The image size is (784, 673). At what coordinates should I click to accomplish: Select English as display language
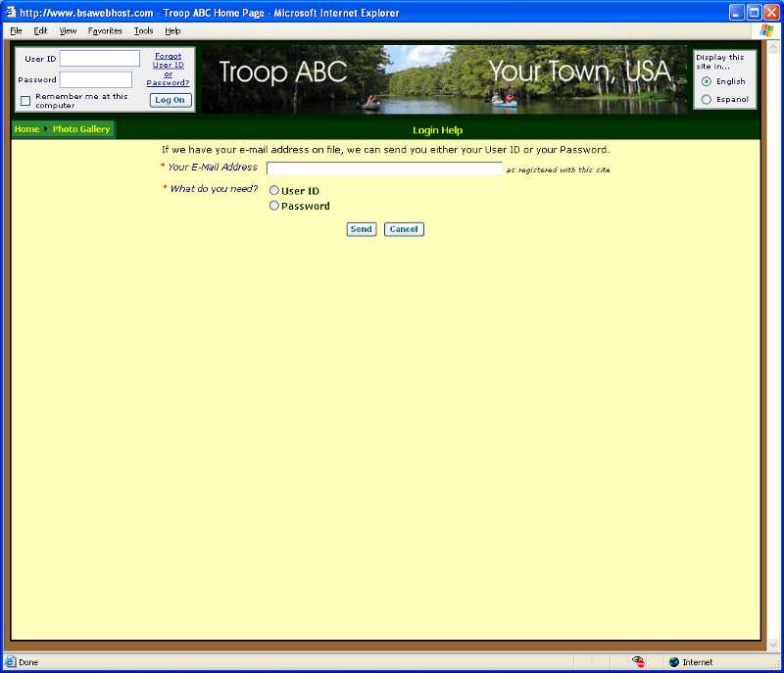tap(706, 81)
